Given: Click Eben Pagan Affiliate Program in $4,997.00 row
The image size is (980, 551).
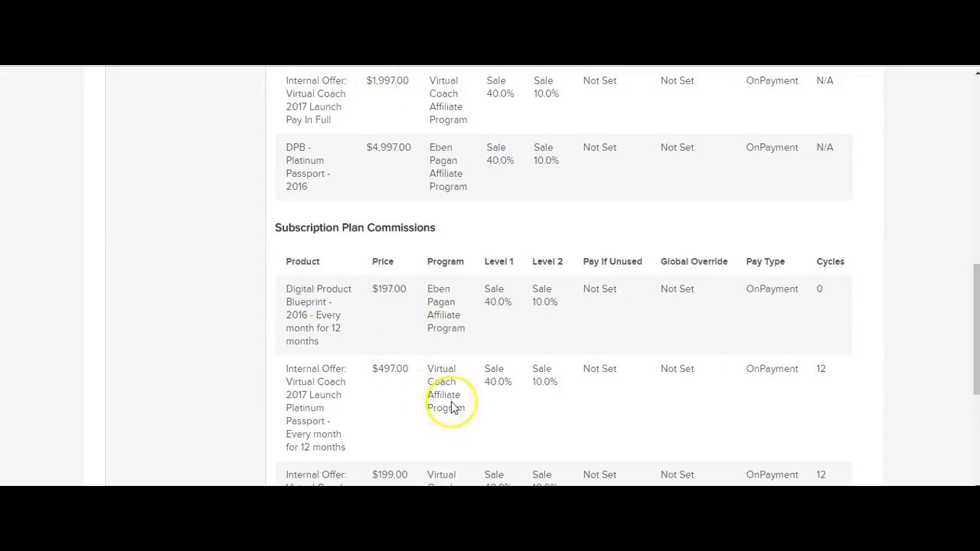Looking at the screenshot, I should pos(447,167).
